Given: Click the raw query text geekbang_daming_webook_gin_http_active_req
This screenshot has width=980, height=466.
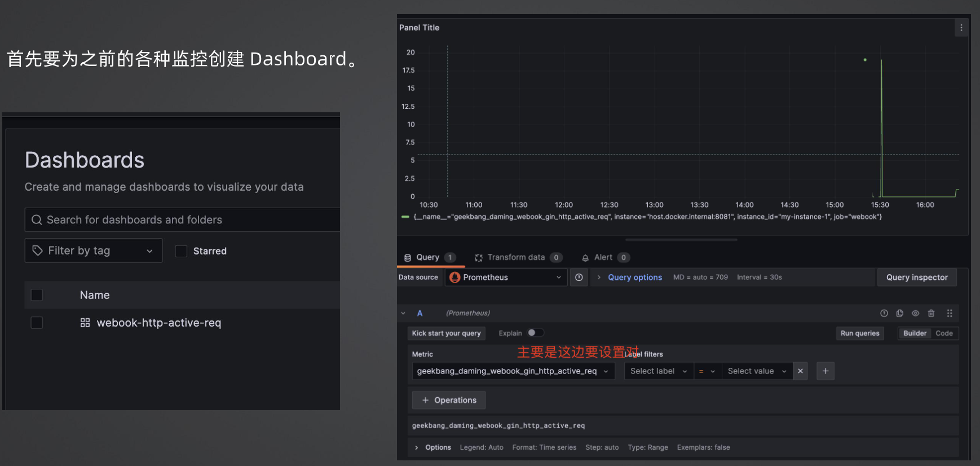Looking at the screenshot, I should (498, 426).
